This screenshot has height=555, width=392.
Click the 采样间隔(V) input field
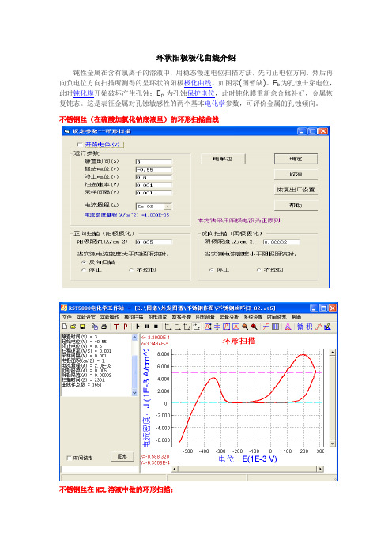[x=154, y=193]
